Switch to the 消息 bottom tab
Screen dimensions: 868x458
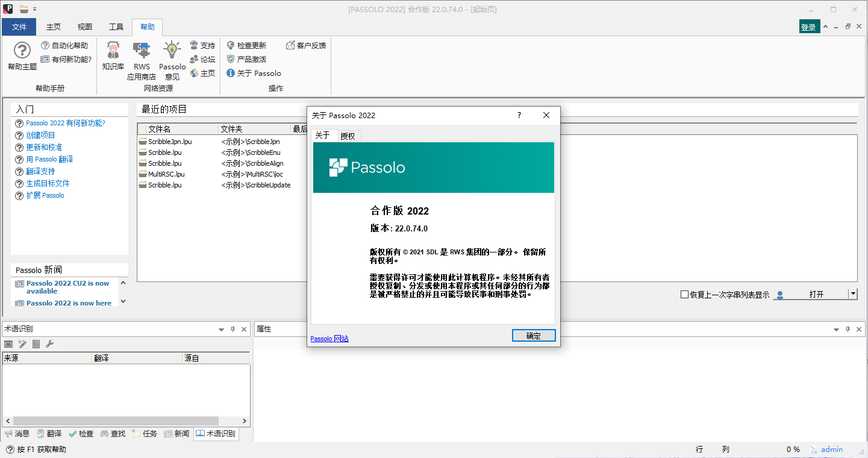point(17,434)
